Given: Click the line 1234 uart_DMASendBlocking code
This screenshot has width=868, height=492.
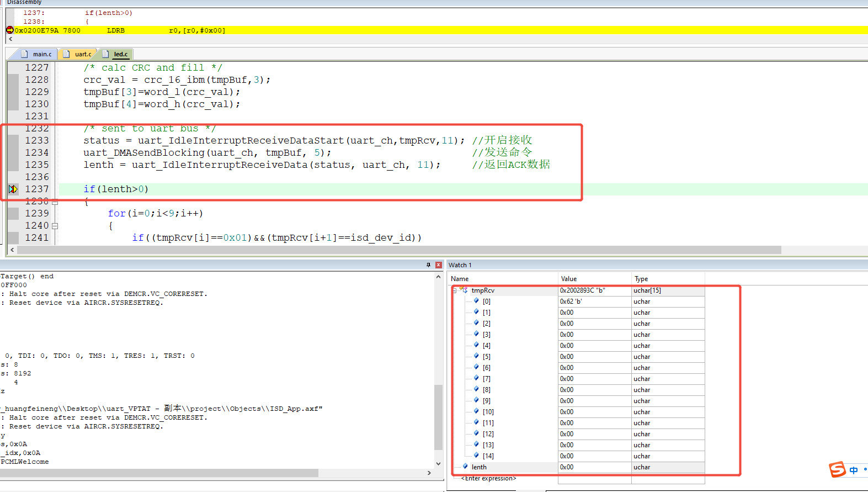Looking at the screenshot, I should 207,152.
